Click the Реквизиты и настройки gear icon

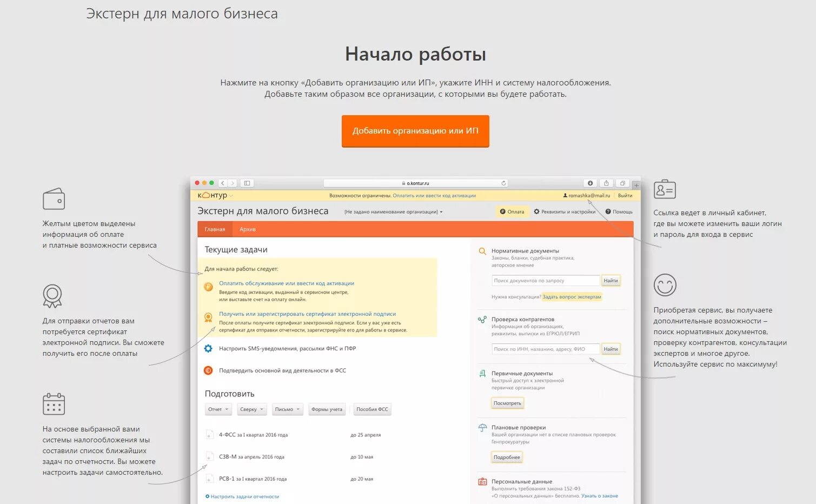(x=537, y=211)
